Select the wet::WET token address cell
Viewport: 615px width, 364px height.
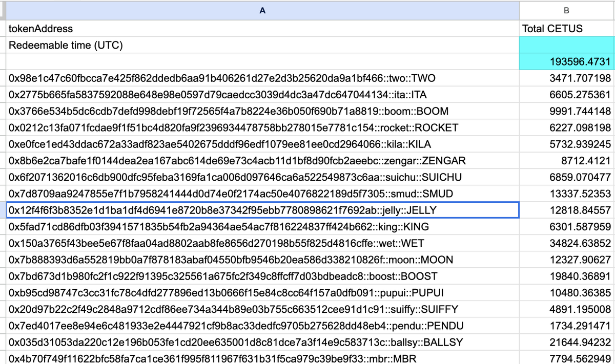pos(262,243)
